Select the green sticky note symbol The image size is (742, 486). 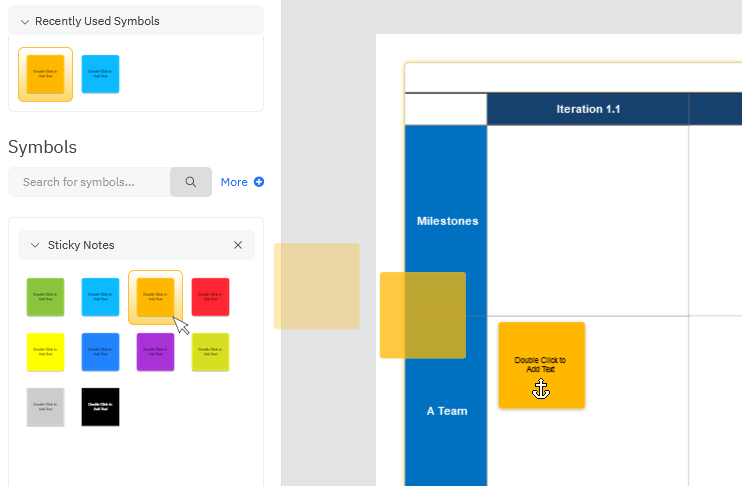pos(45,297)
